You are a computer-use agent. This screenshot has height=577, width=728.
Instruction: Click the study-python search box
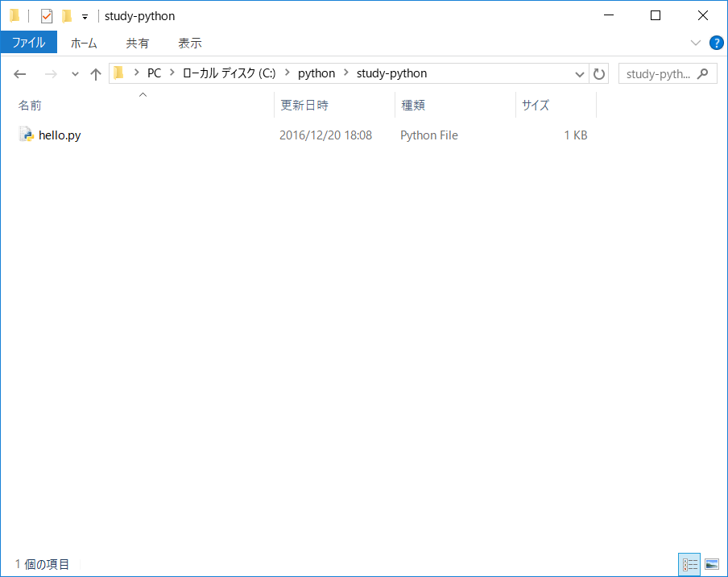pos(660,74)
